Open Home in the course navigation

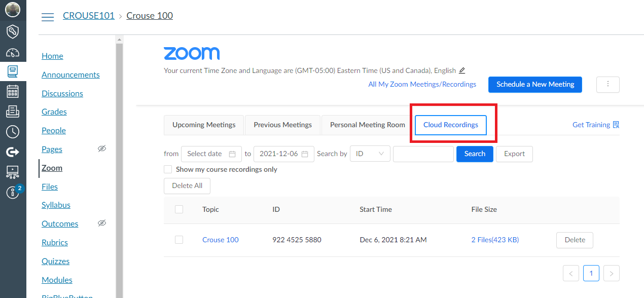point(52,56)
